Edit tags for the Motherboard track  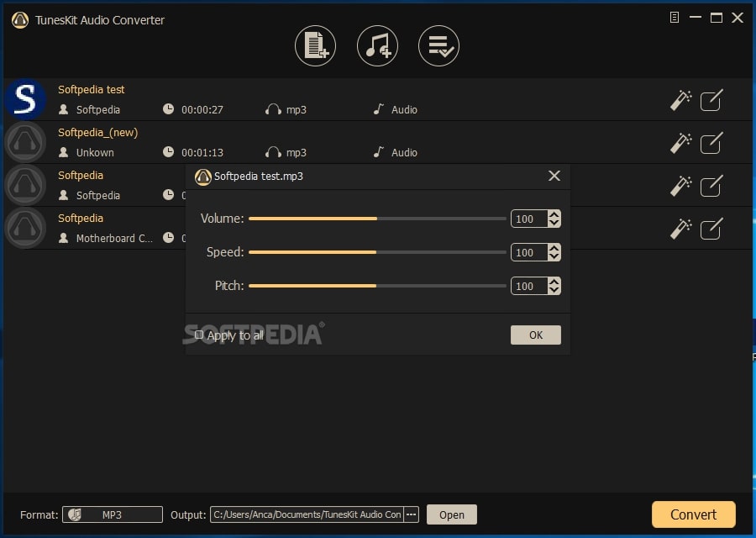click(711, 229)
